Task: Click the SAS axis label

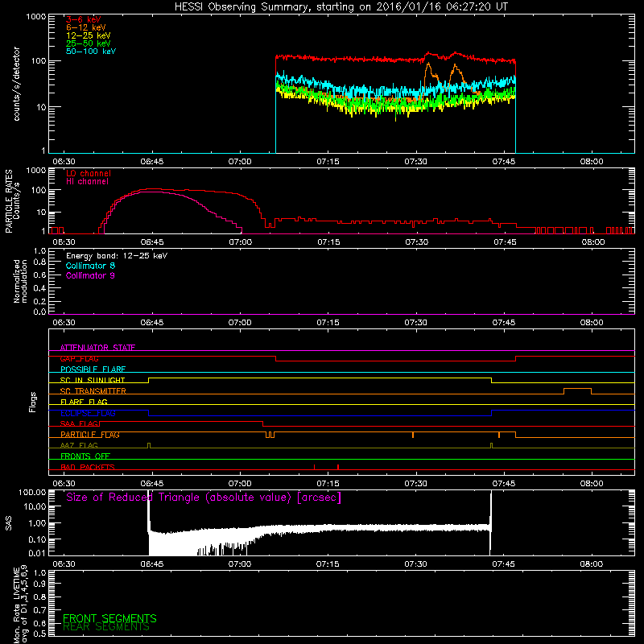Action: (x=8, y=522)
